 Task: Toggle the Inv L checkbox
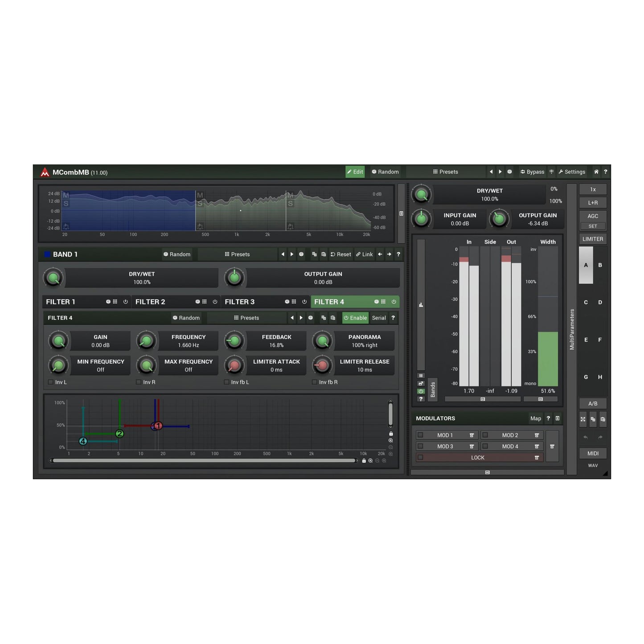pos(50,382)
